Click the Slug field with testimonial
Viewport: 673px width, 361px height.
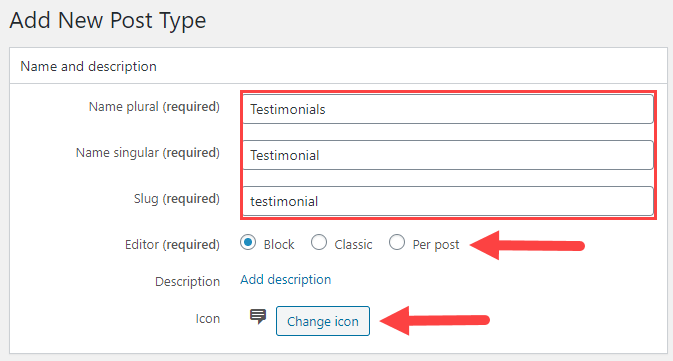448,201
